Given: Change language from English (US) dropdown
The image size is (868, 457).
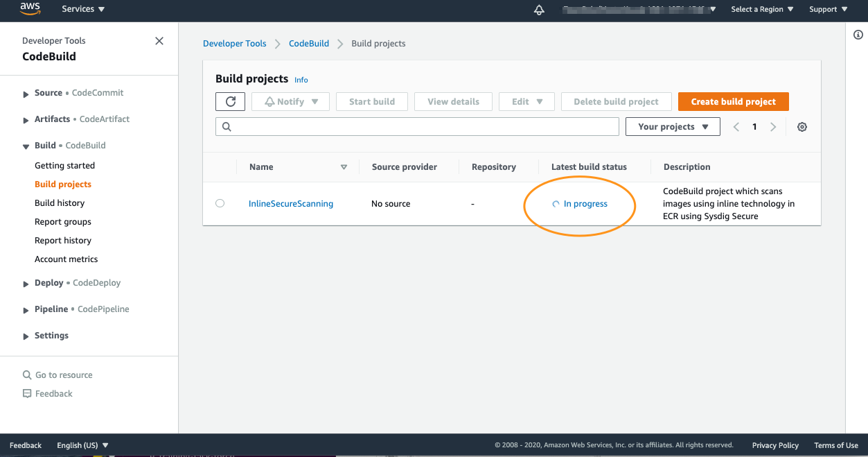Looking at the screenshot, I should pos(82,445).
